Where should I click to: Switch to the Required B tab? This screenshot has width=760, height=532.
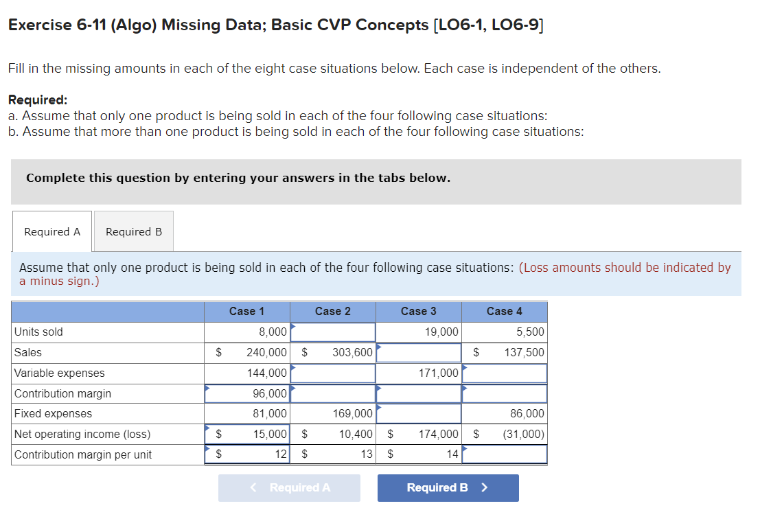point(133,231)
